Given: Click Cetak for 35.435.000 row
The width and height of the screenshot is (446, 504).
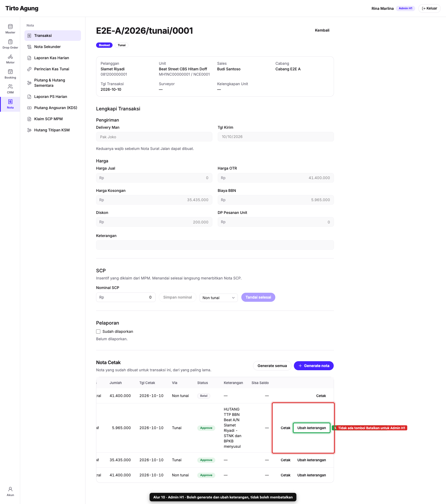Looking at the screenshot, I should (x=285, y=460).
